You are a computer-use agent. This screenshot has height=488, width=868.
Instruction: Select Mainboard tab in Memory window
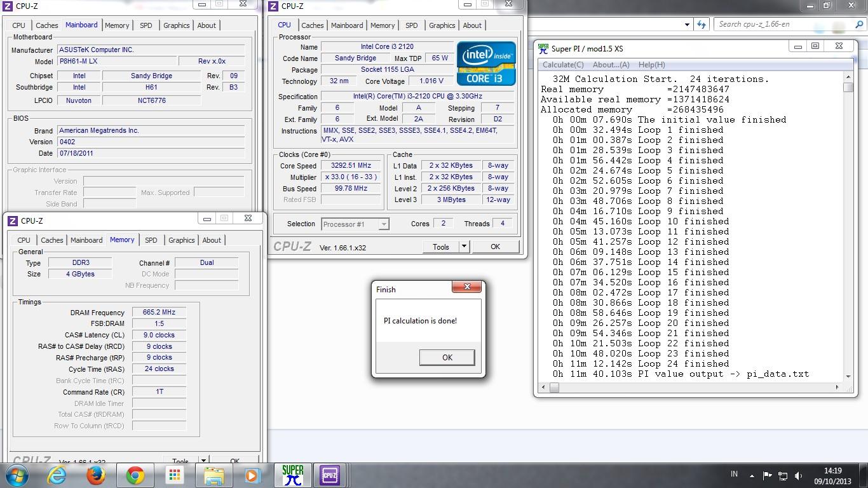tap(86, 240)
